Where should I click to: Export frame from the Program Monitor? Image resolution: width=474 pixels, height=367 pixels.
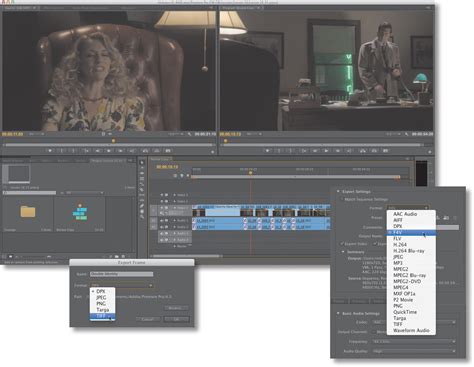tap(385, 151)
